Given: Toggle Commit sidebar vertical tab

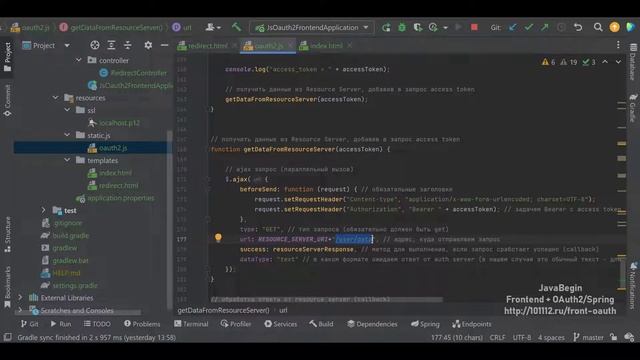Looking at the screenshot, I should tap(7, 100).
